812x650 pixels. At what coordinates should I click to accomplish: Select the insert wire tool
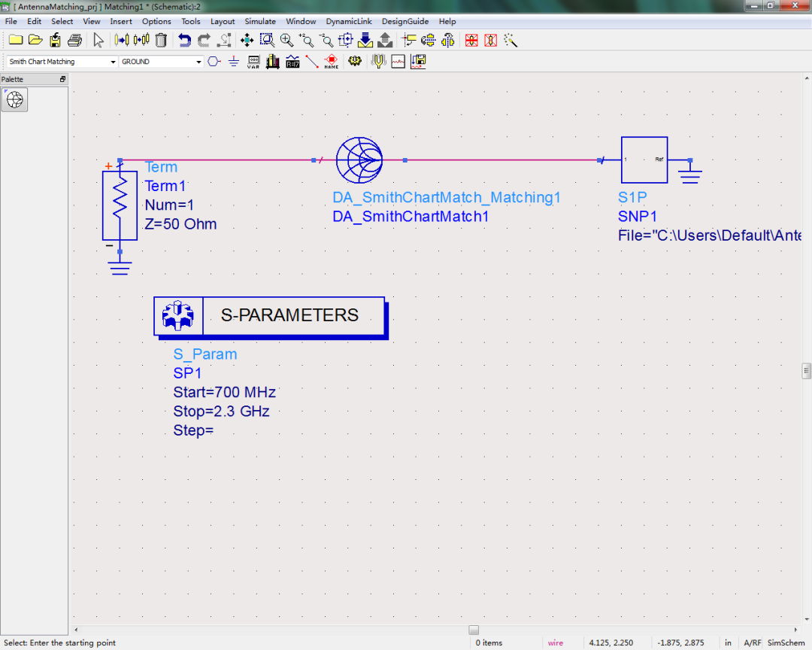click(312, 62)
